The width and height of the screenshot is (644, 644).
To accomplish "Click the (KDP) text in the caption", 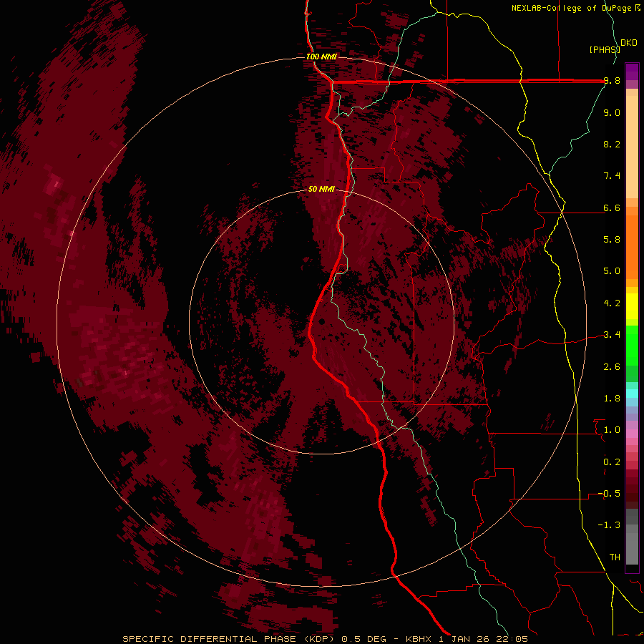I will coord(321,639).
